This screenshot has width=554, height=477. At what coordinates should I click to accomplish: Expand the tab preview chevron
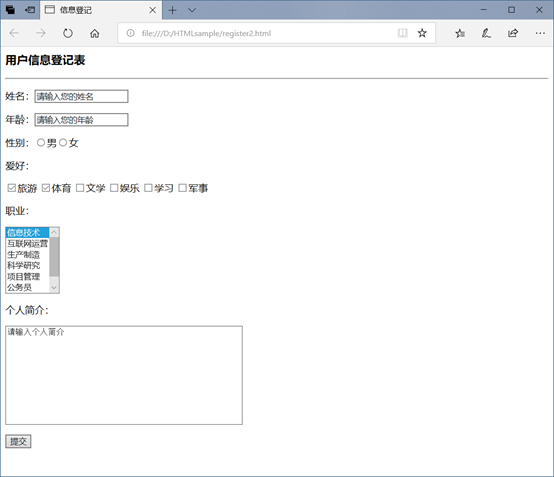192,10
